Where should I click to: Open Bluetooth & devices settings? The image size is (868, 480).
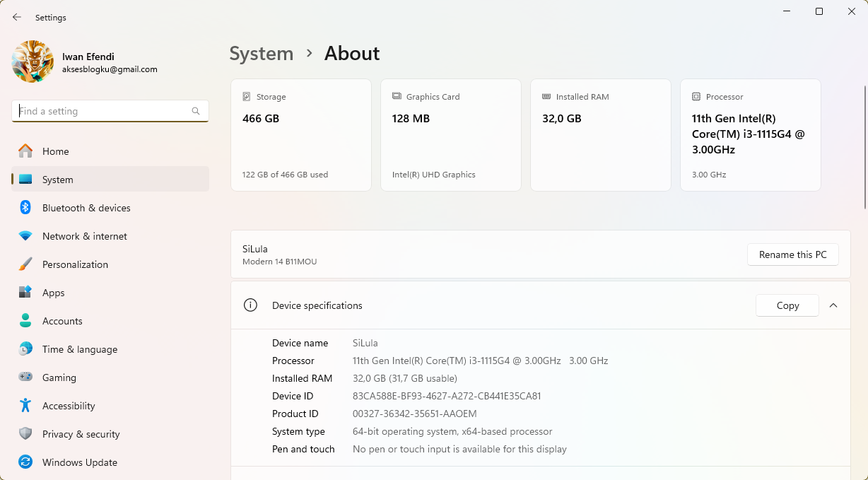[110, 208]
